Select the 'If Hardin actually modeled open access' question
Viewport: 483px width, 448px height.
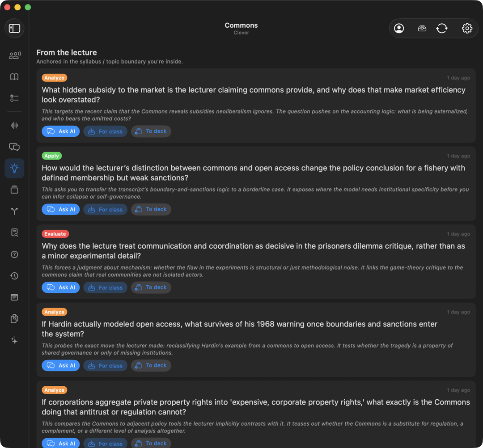coord(239,329)
